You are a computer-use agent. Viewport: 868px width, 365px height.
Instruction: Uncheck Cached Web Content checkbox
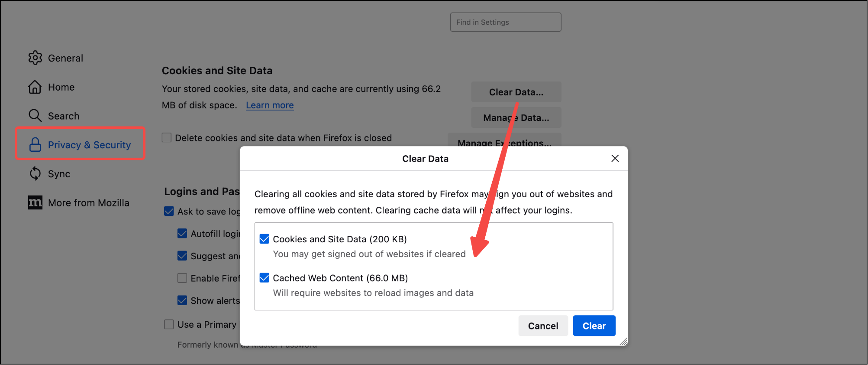coord(265,278)
